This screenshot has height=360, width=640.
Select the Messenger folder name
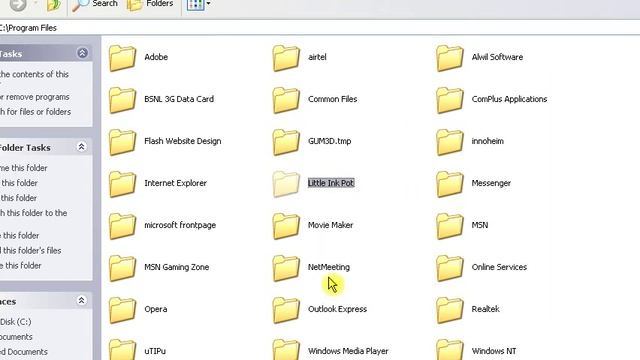[x=491, y=183]
